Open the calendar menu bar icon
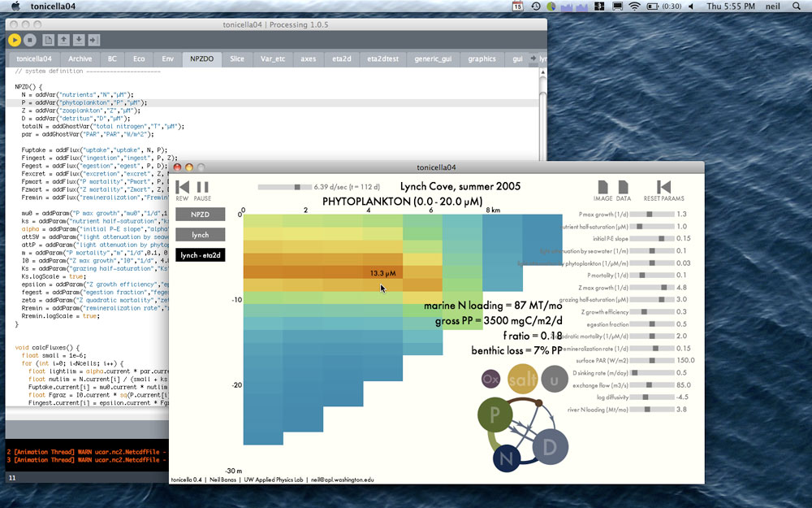 [517, 7]
